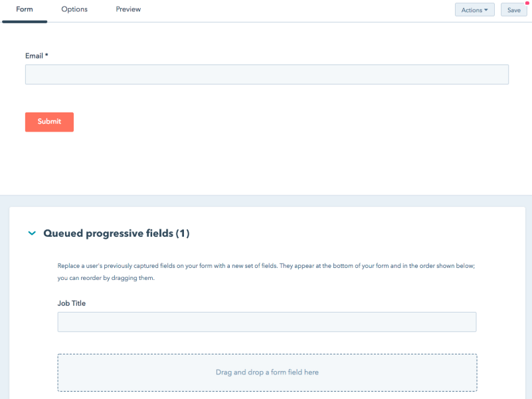Viewport: 532px width, 399px height.
Task: Click the Save button
Action: (x=513, y=10)
